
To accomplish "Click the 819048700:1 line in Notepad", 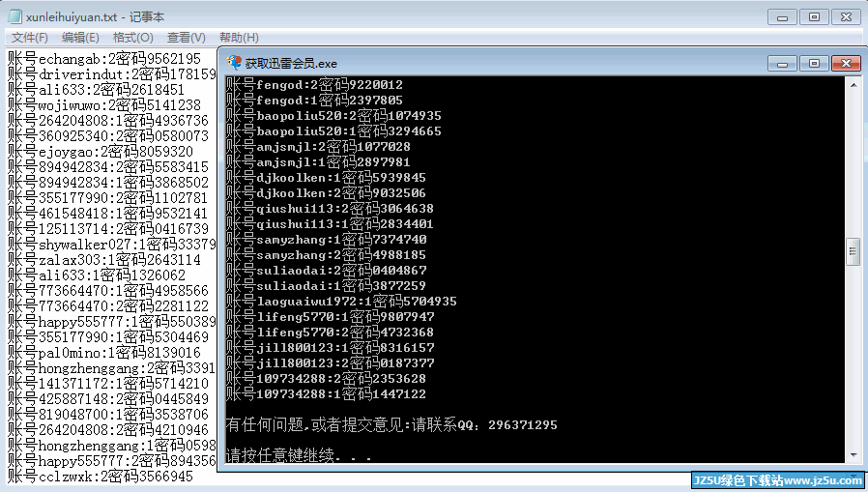I will 108,415.
